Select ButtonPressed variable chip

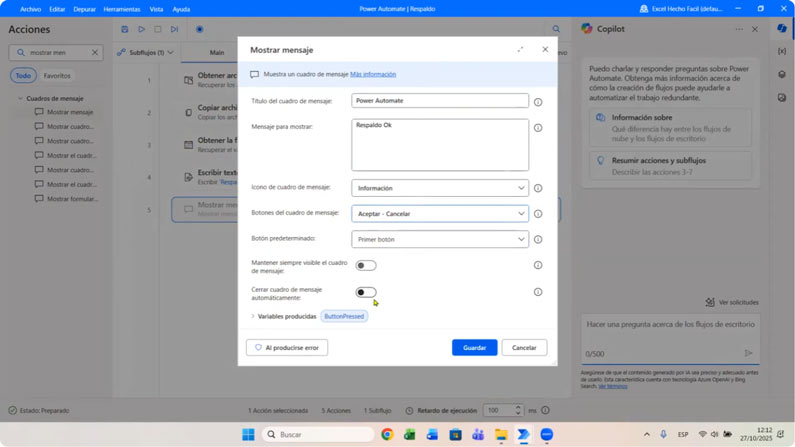344,316
